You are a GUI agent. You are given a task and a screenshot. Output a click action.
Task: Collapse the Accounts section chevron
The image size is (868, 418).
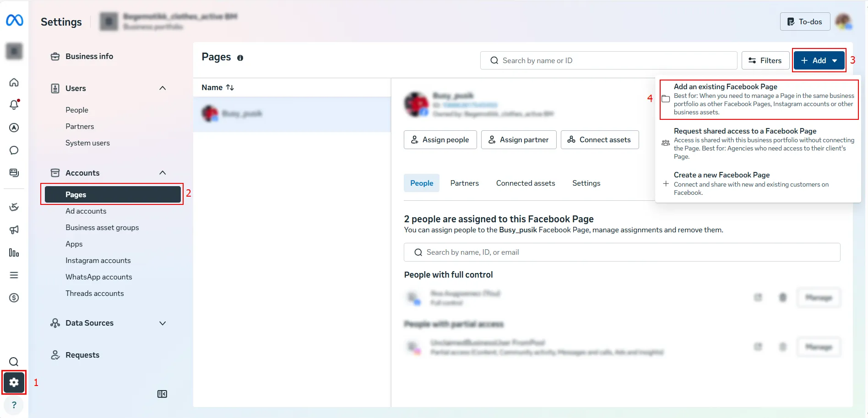(x=163, y=172)
